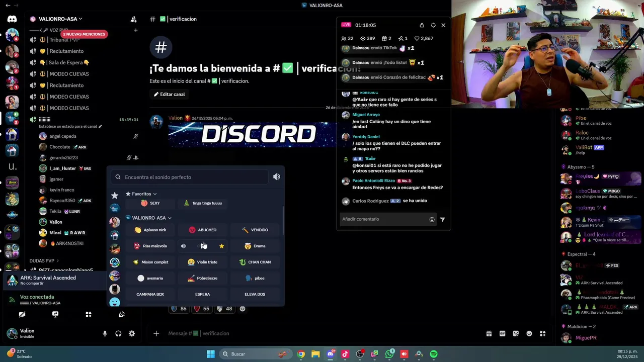Share your screen in voice panel
This screenshot has width=644, height=362.
[x=55, y=314]
